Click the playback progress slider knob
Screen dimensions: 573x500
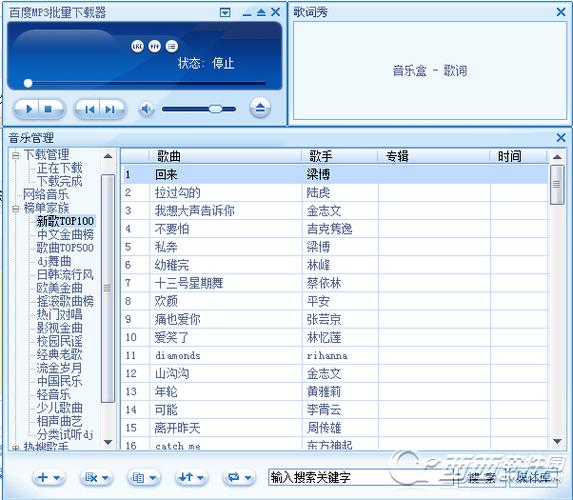[28, 83]
